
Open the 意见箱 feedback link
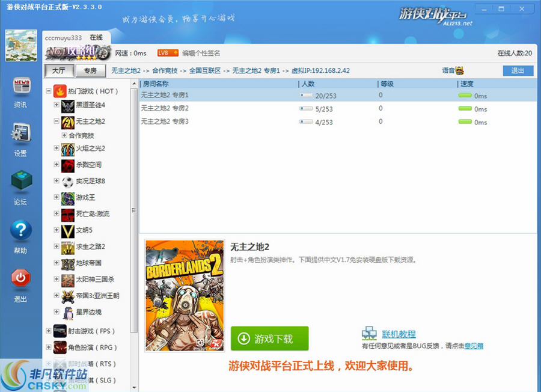[x=474, y=346]
